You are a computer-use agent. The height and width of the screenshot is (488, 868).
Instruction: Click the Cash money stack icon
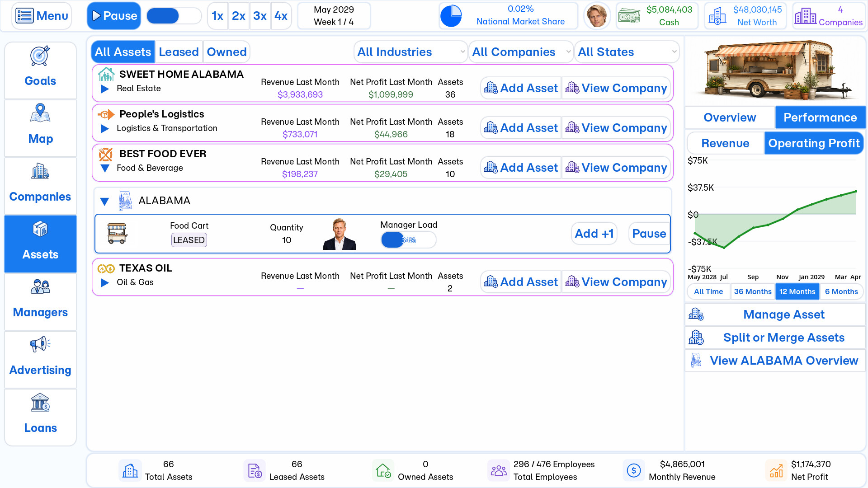click(629, 16)
